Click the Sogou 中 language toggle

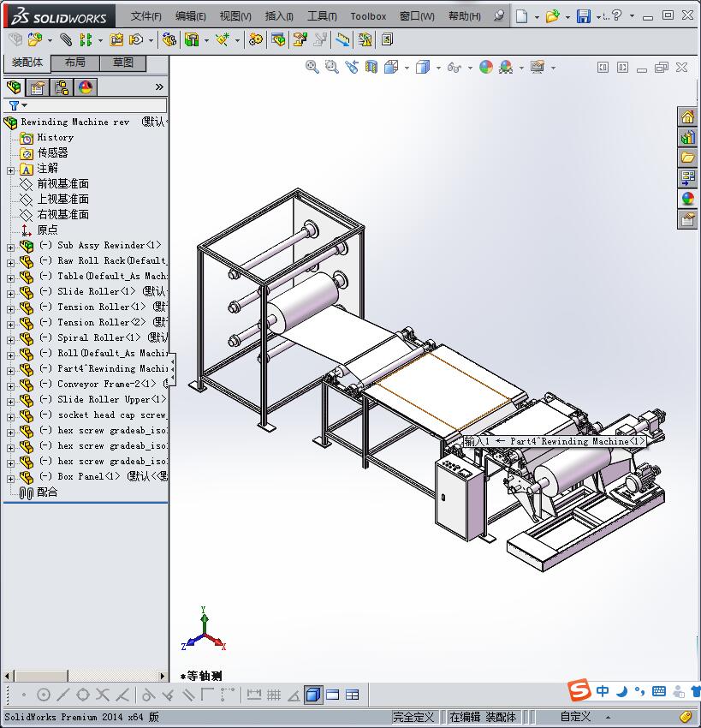point(603,691)
